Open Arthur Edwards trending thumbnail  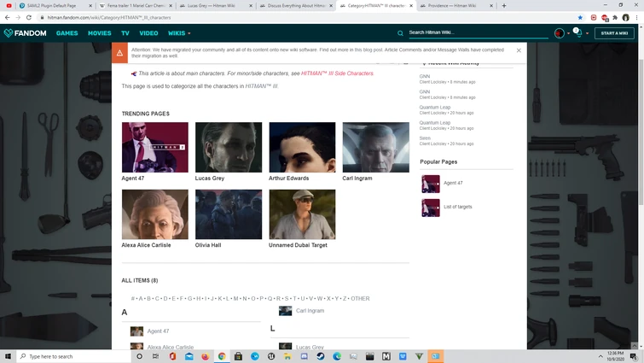click(x=302, y=147)
